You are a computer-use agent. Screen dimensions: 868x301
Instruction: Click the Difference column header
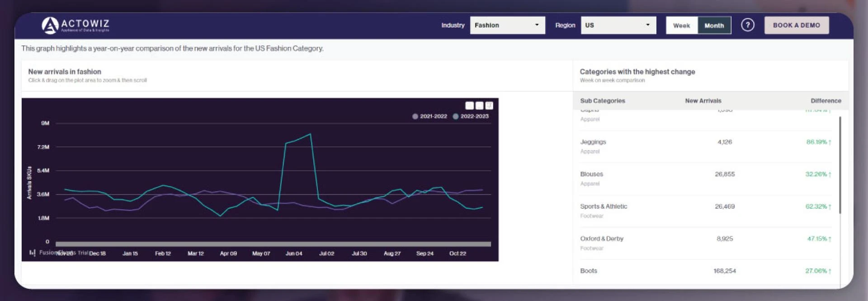click(x=826, y=101)
